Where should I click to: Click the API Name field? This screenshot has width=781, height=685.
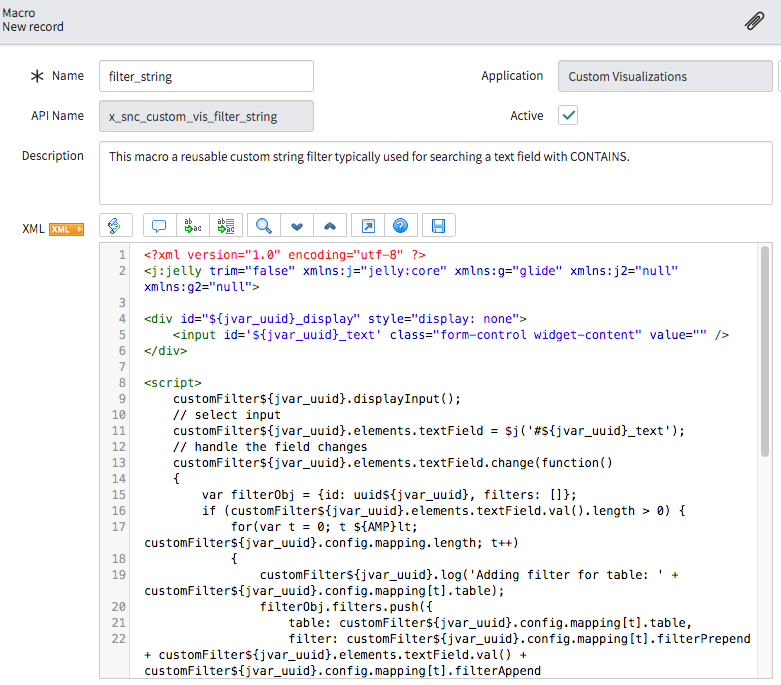[x=206, y=116]
